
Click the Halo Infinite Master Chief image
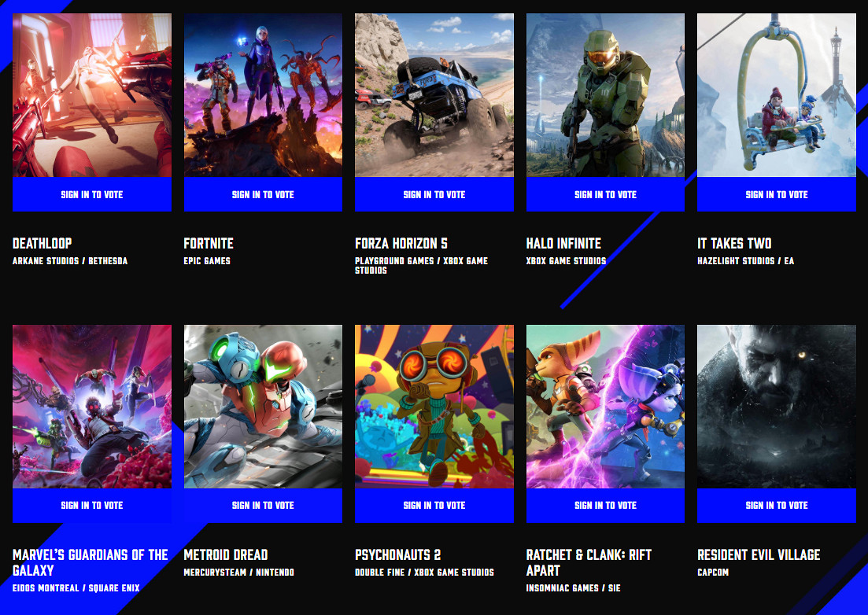point(606,95)
